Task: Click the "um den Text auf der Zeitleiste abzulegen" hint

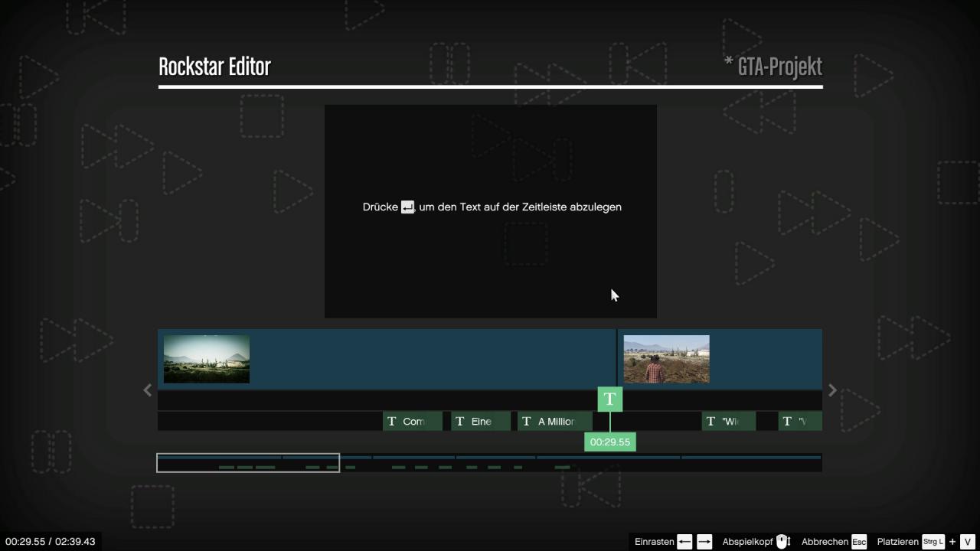Action: (x=520, y=207)
